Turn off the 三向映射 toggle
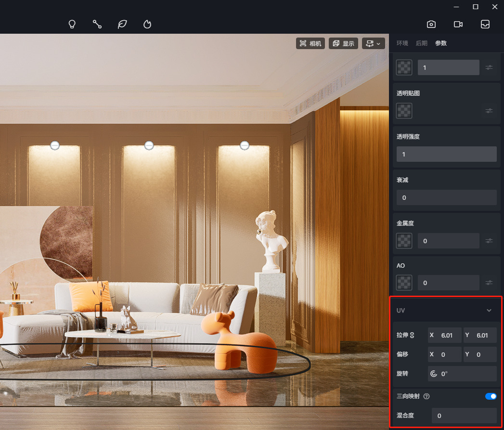 [x=491, y=396]
